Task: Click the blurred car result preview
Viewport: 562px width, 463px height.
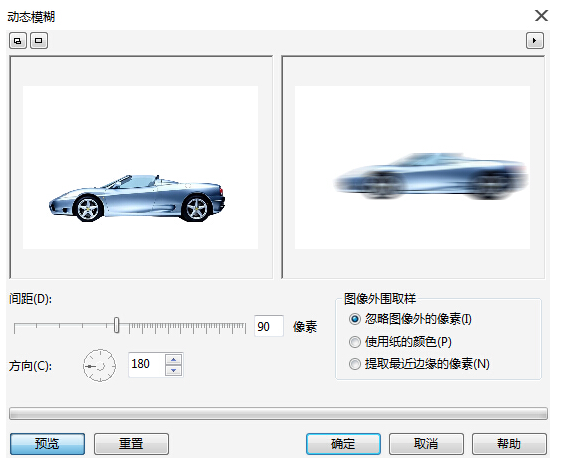Action: point(412,167)
